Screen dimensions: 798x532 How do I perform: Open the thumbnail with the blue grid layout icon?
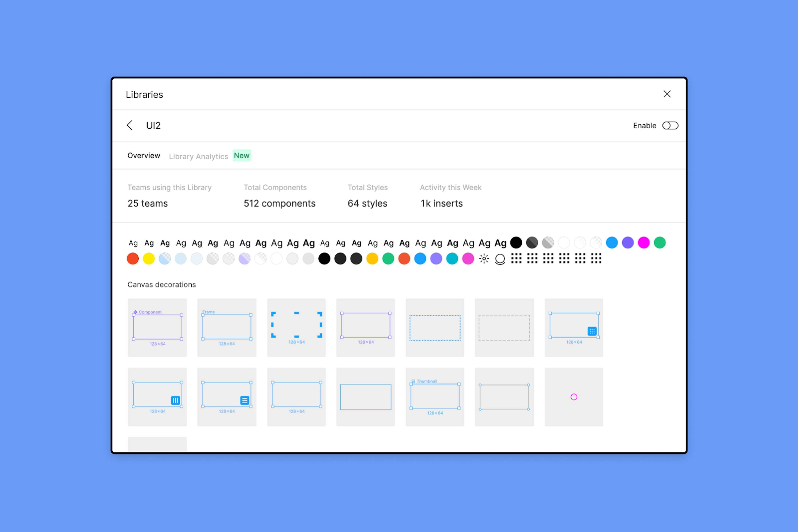pos(574,327)
